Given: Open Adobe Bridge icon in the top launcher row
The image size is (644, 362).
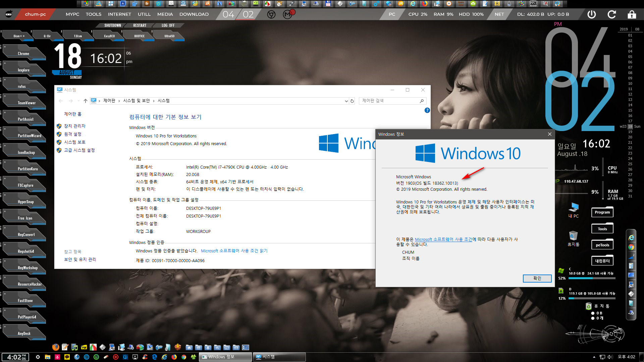Looking at the screenshot, I should pos(147,4).
